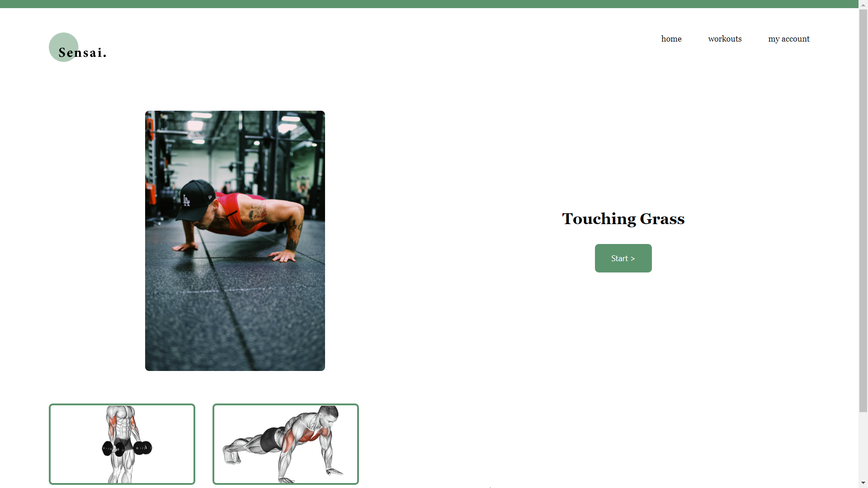
Task: Click the green circle Sensai logo
Action: pos(63,47)
